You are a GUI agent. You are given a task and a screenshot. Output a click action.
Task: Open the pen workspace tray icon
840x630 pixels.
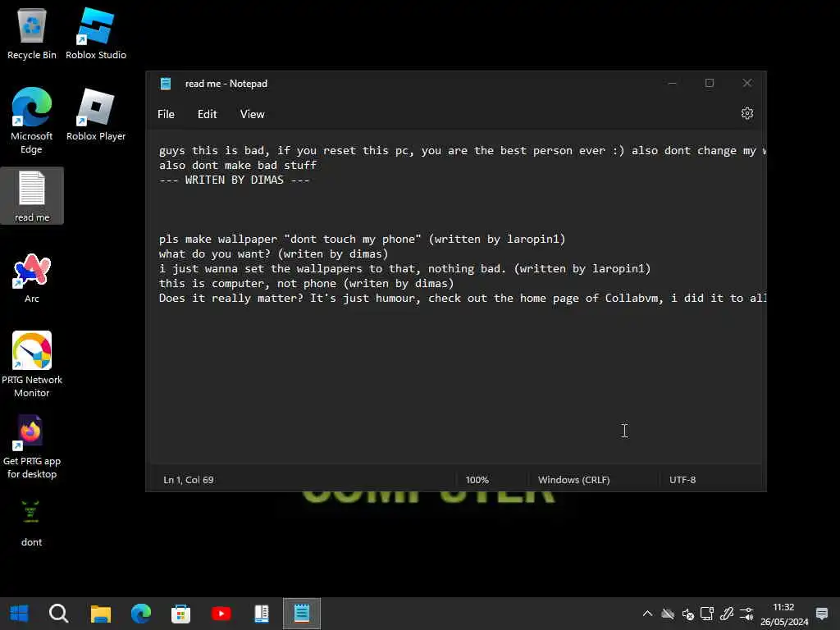(727, 614)
